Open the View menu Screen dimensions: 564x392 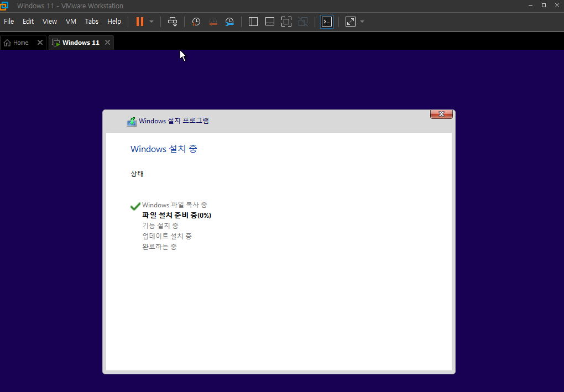tap(50, 22)
